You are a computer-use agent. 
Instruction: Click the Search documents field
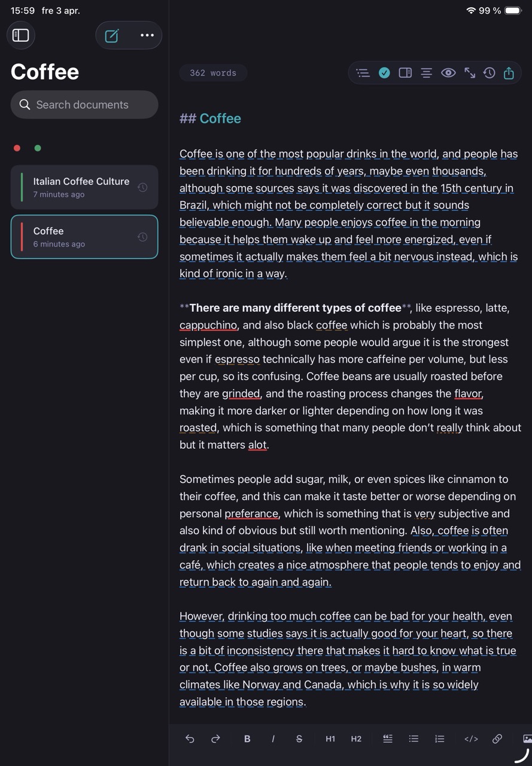tap(84, 105)
